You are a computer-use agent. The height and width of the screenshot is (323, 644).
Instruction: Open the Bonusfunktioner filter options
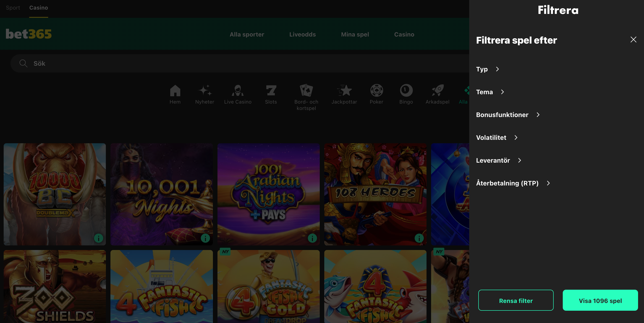pyautogui.click(x=508, y=115)
